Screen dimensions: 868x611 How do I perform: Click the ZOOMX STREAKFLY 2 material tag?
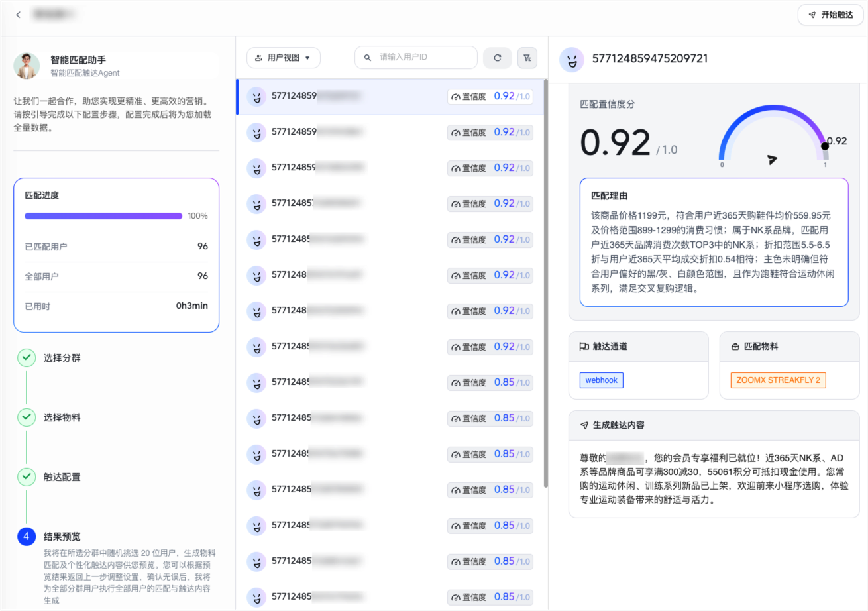coord(778,380)
